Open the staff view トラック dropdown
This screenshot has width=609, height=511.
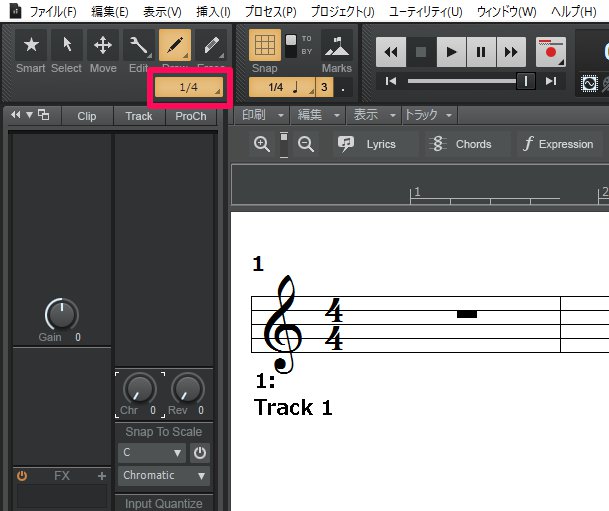pos(429,115)
